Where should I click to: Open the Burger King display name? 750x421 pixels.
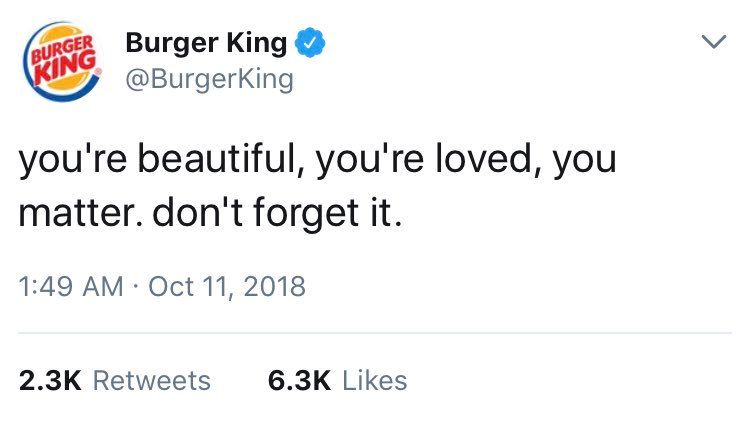[x=207, y=44]
